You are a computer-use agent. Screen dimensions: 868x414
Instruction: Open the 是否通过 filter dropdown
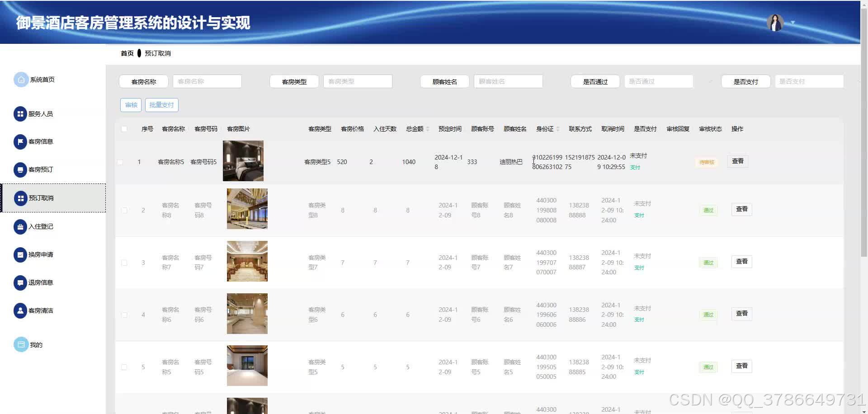(658, 81)
